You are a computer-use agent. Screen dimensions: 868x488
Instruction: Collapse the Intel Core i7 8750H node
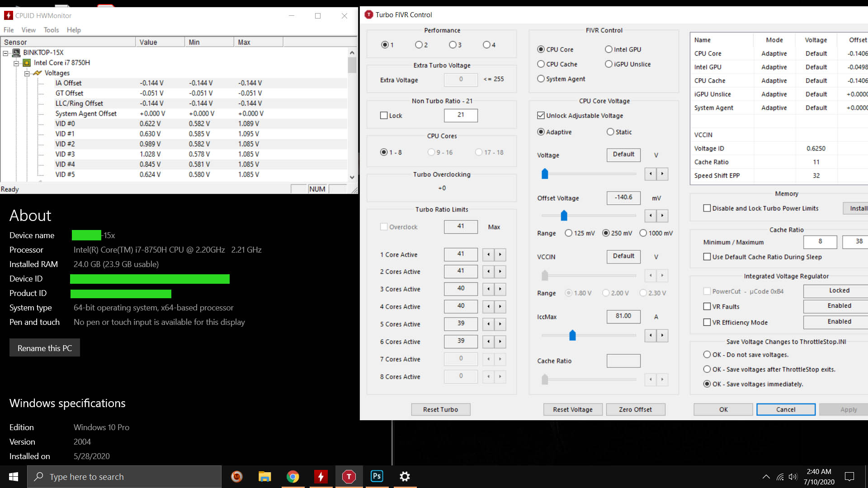[x=16, y=63]
